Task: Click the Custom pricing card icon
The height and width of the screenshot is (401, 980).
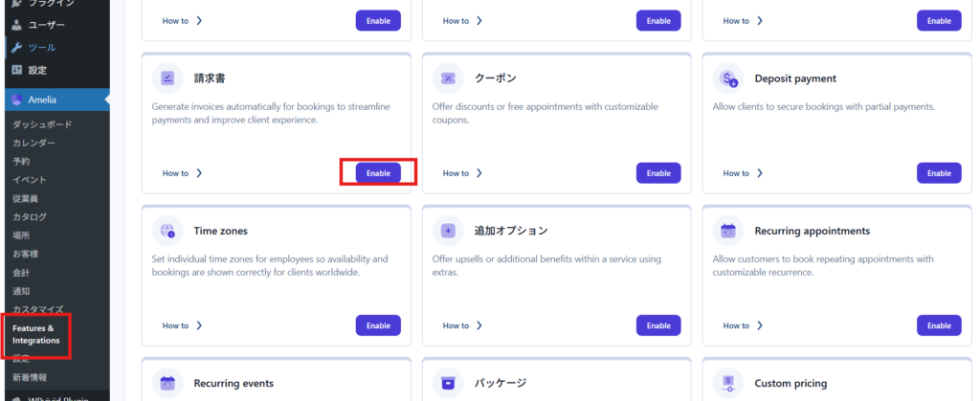Action: coord(728,383)
